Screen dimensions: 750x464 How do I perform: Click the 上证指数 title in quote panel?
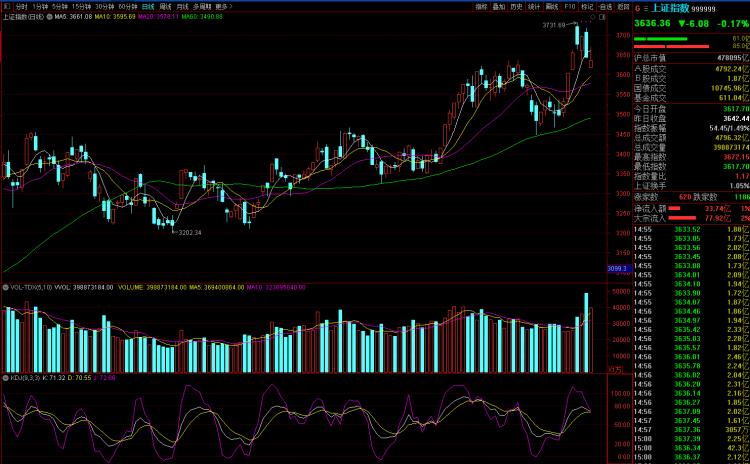tap(670, 8)
